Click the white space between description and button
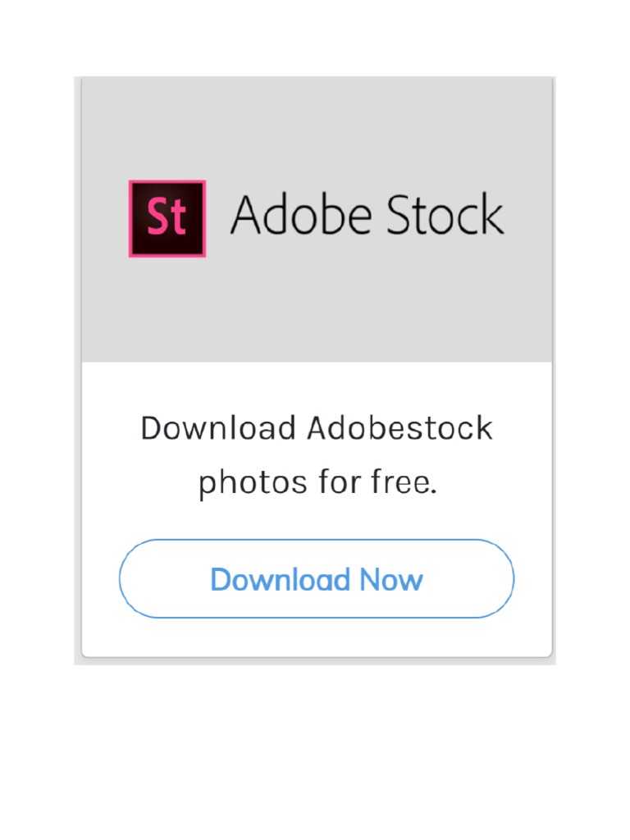 click(317, 520)
